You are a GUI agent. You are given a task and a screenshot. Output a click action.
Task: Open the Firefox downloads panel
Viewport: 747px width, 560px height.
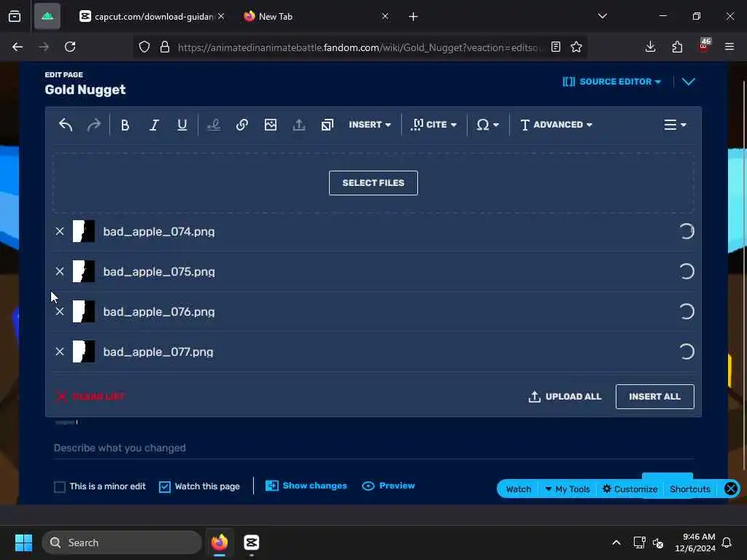(650, 47)
